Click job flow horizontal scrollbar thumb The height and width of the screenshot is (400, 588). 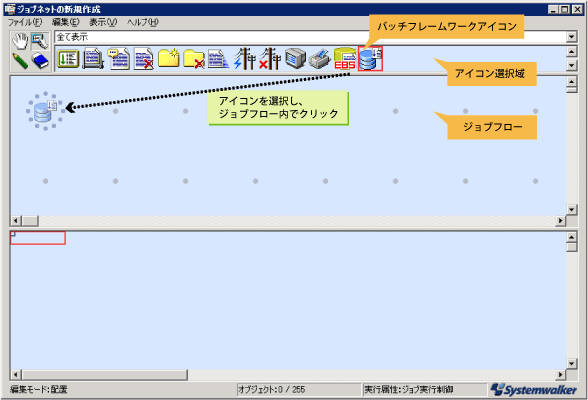coord(30,220)
